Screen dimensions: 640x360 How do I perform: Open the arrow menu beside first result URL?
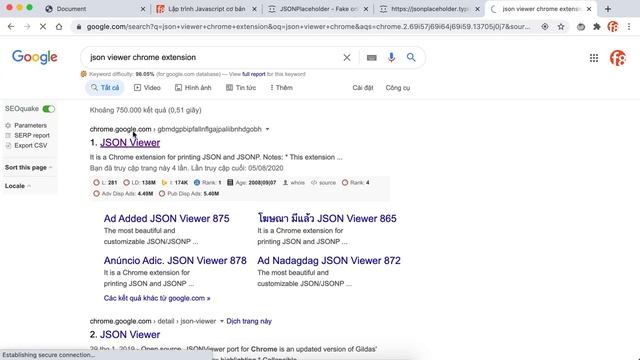pos(267,129)
